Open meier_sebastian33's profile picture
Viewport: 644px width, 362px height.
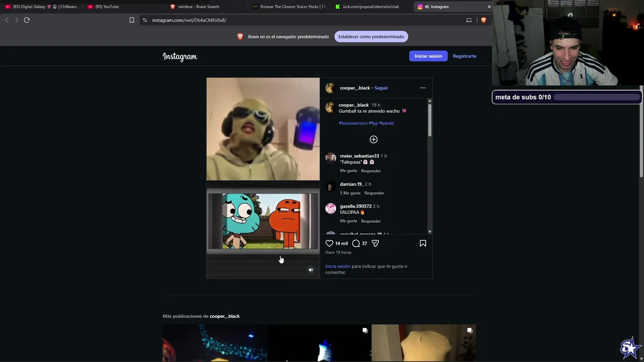(x=331, y=158)
